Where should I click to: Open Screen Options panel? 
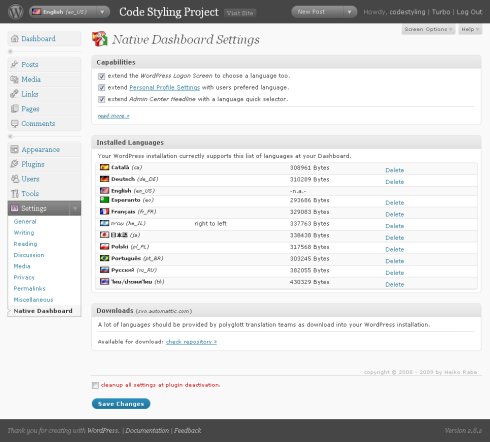coord(428,29)
